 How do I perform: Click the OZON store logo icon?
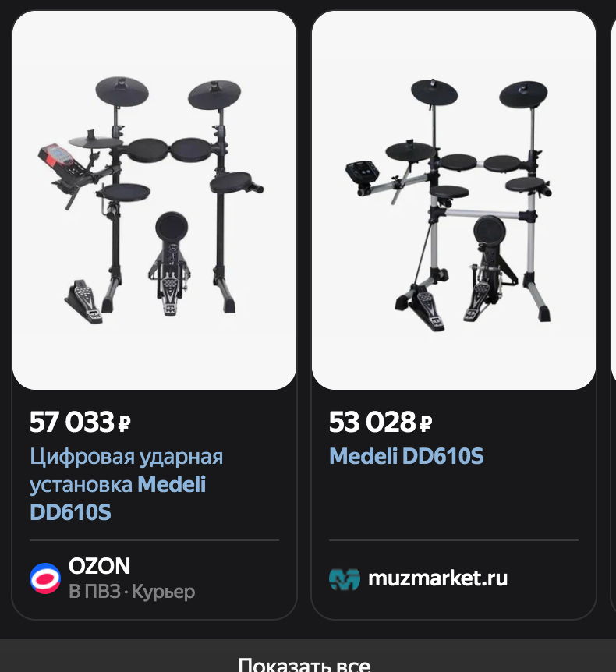pos(45,578)
